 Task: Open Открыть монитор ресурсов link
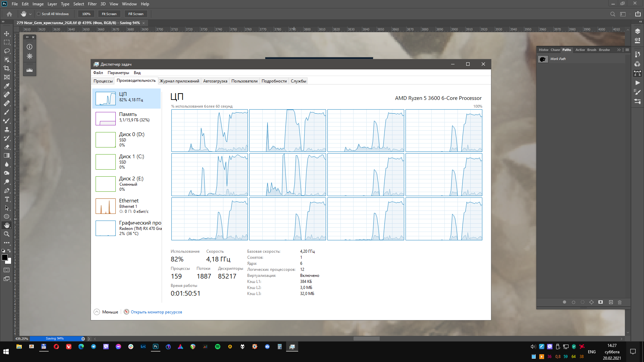(156, 312)
